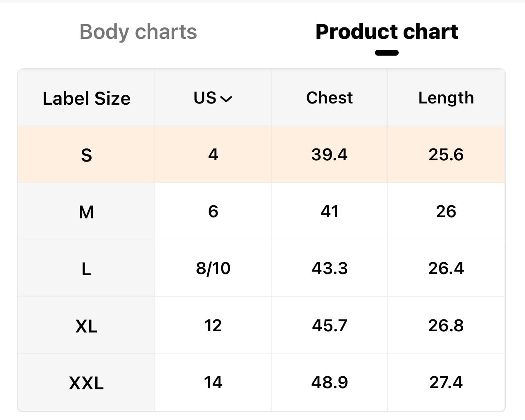
Task: Select the M size row label
Action: click(86, 212)
